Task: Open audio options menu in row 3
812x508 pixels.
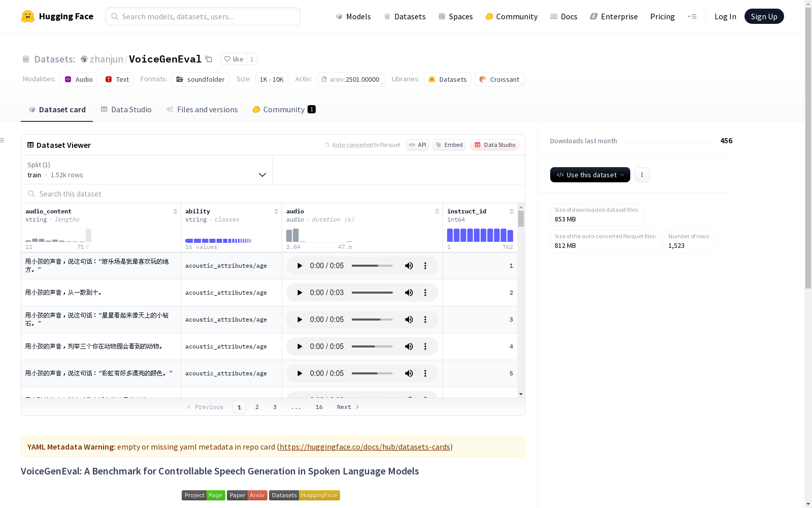Action: (x=425, y=320)
